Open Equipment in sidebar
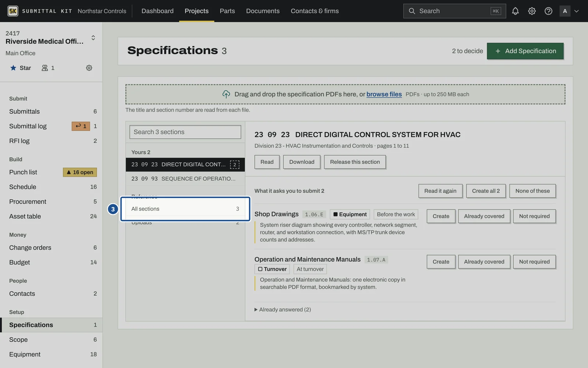 click(51, 354)
